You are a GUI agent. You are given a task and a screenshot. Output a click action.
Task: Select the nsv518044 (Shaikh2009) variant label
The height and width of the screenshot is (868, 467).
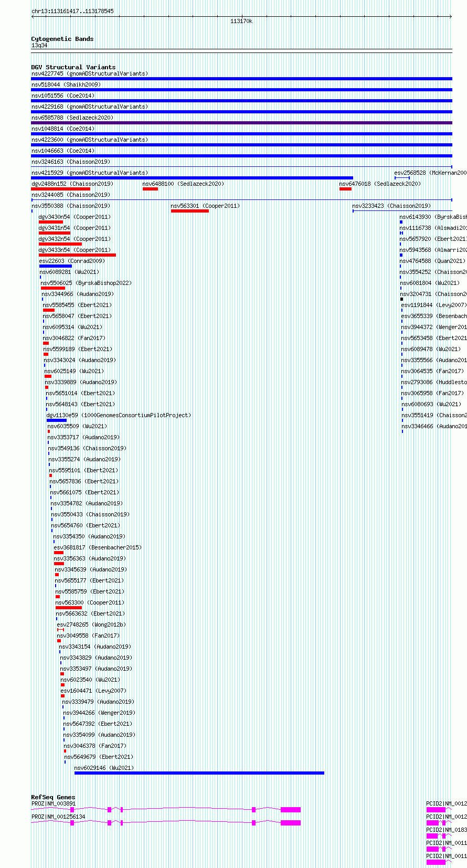[66, 84]
